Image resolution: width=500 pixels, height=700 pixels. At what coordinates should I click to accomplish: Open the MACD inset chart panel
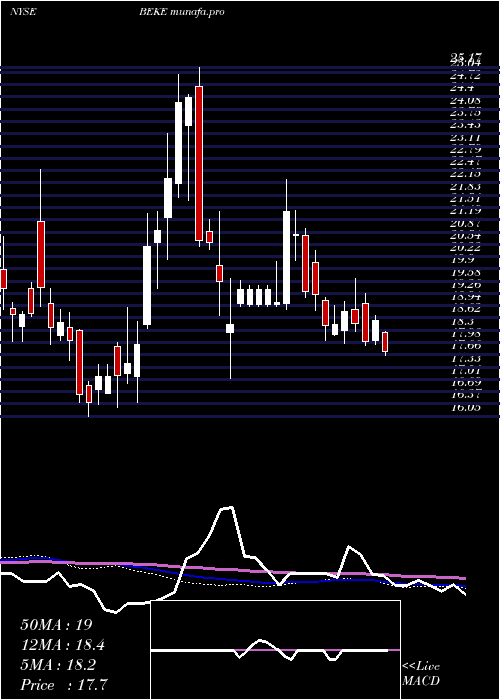click(275, 650)
